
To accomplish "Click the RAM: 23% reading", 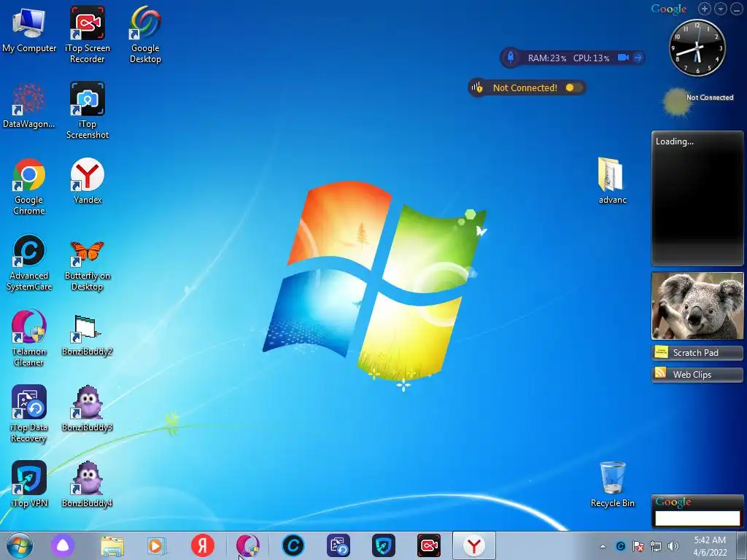I will (x=547, y=58).
